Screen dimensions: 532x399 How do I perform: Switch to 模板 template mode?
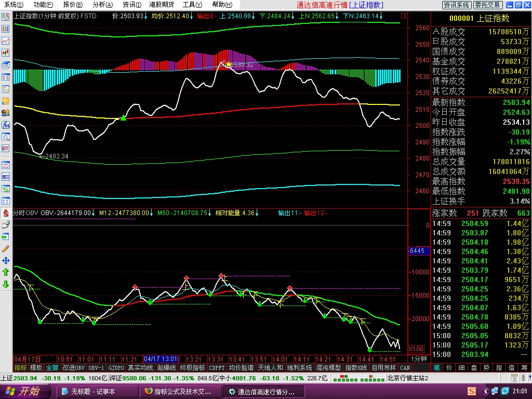(36, 368)
